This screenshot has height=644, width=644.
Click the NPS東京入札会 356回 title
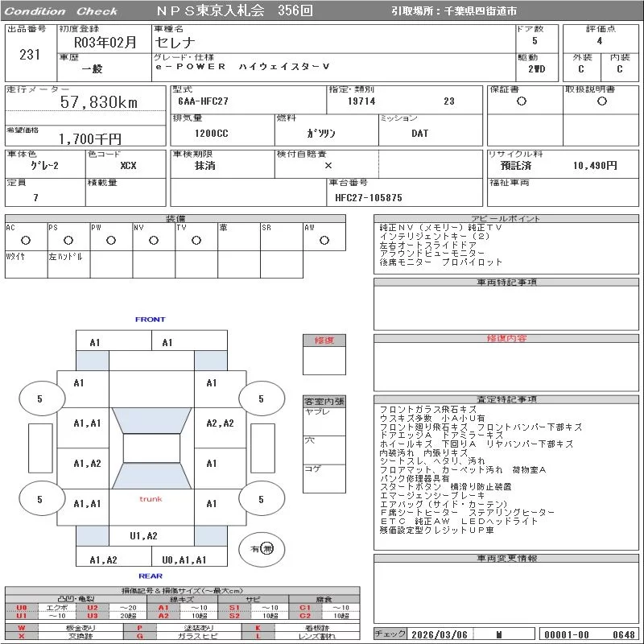(x=234, y=10)
